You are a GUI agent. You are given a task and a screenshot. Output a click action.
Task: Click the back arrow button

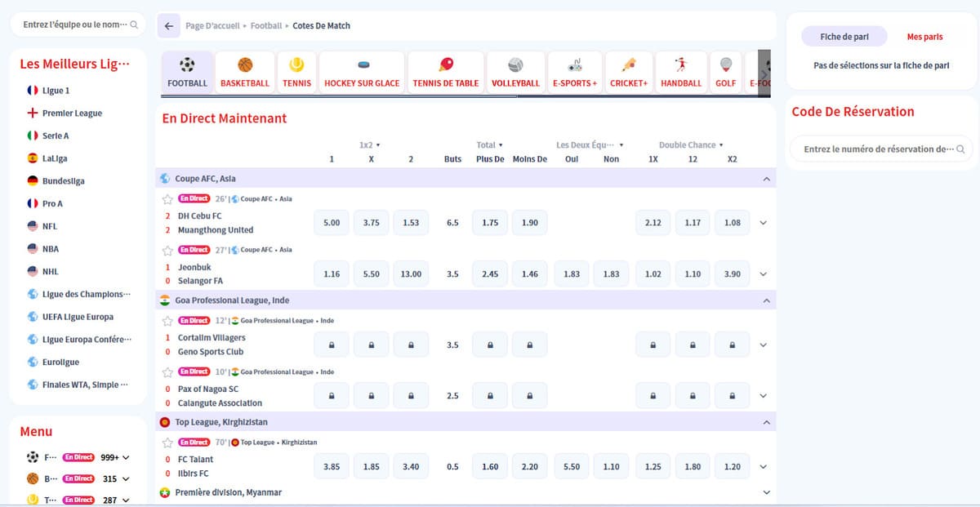pos(169,26)
